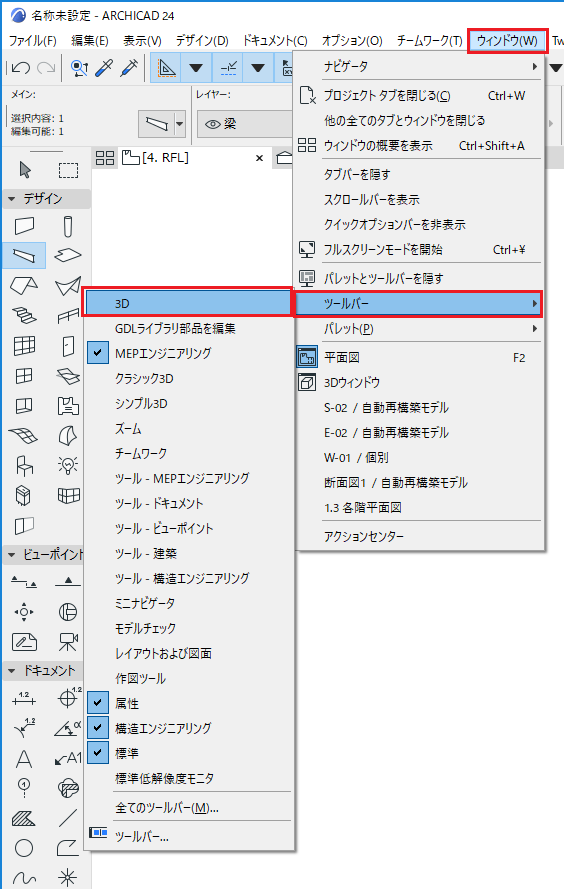Select the Door tool

pos(68,345)
